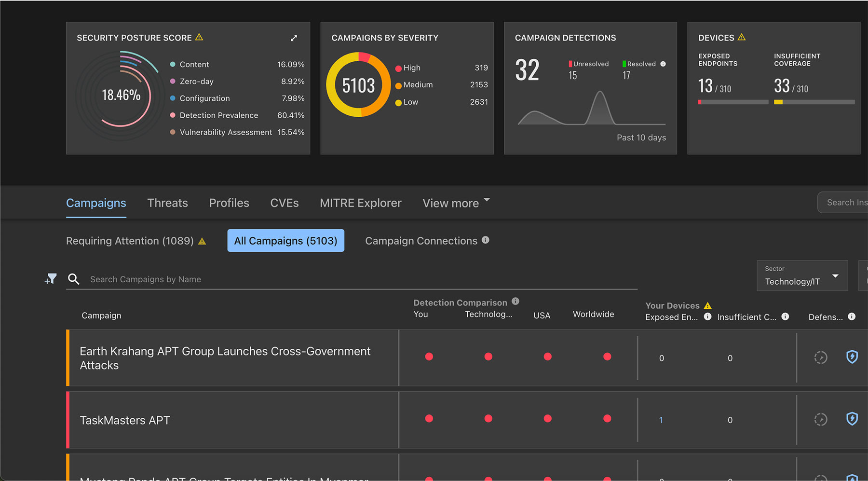This screenshot has height=481, width=868.
Task: Click the Security Posture Score warning triangle
Action: 199,37
